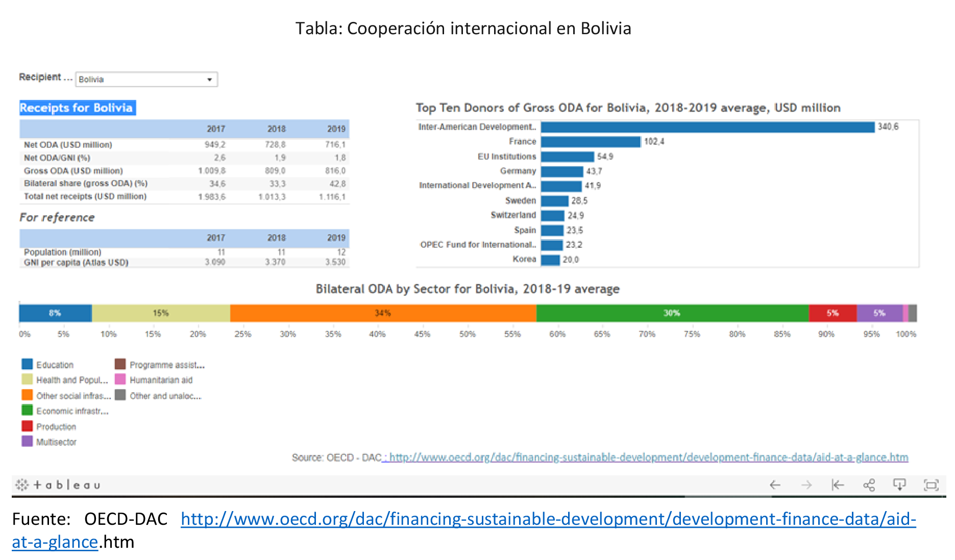The image size is (955, 560).
Task: Click the Tableau download icon
Action: [x=899, y=485]
